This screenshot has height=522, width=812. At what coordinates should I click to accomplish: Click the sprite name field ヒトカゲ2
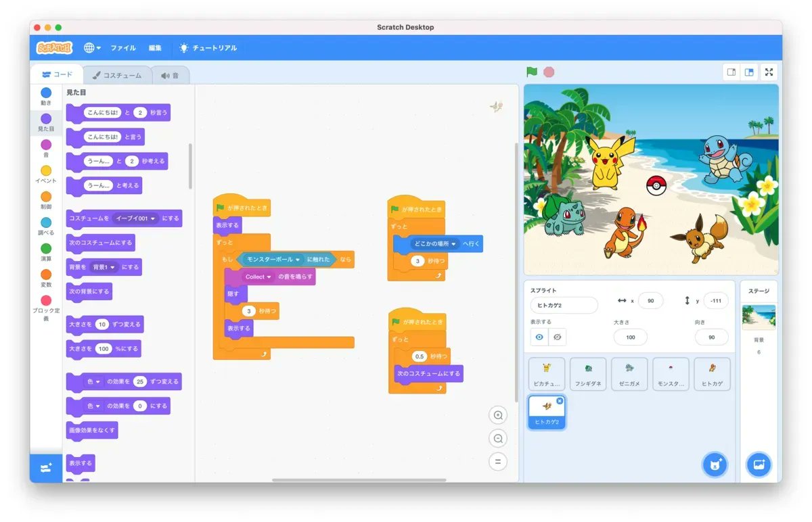click(564, 305)
